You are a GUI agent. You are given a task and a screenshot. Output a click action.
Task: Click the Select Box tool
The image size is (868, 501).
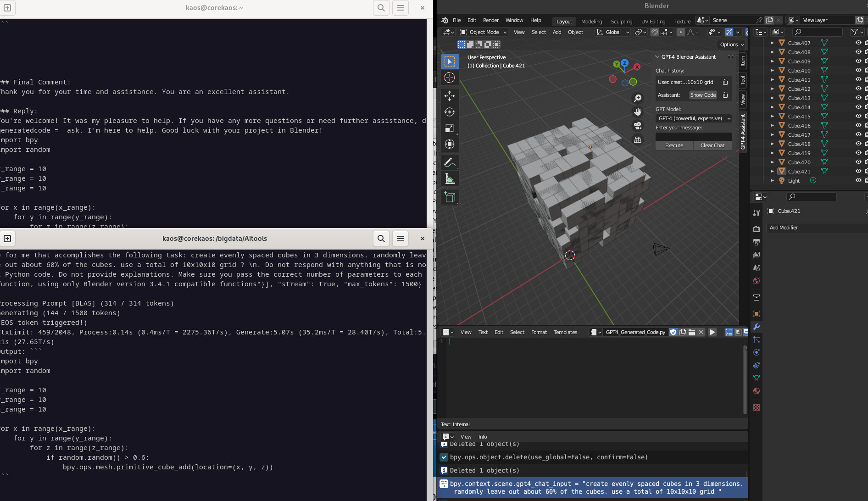coord(450,61)
